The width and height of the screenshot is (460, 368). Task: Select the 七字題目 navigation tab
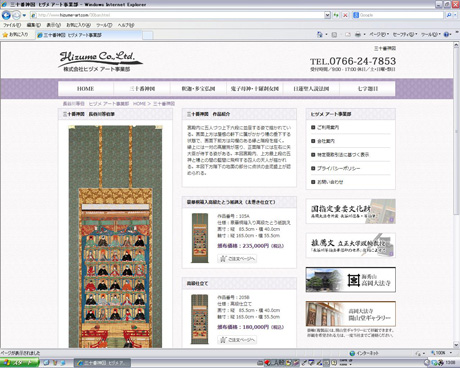click(368, 89)
